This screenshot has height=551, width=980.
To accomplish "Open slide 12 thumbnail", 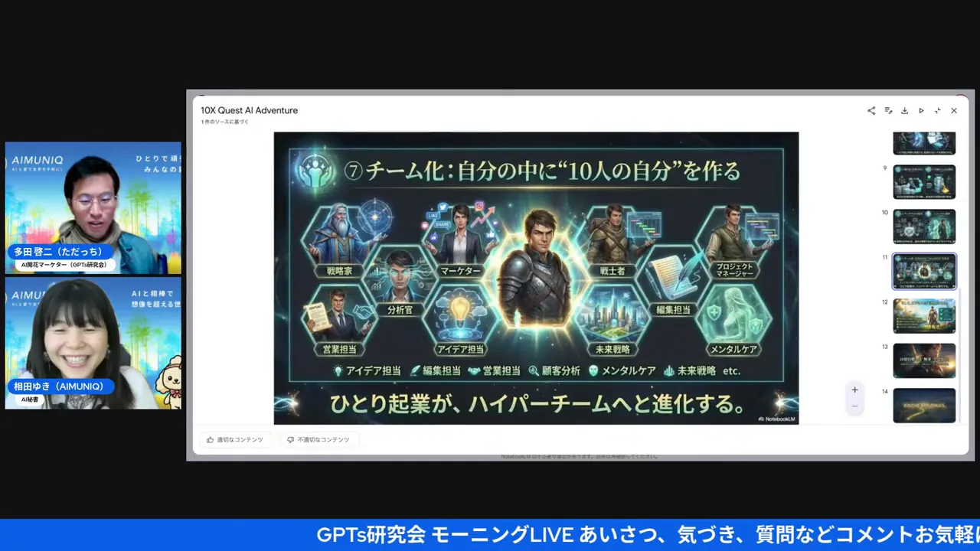I will point(924,316).
